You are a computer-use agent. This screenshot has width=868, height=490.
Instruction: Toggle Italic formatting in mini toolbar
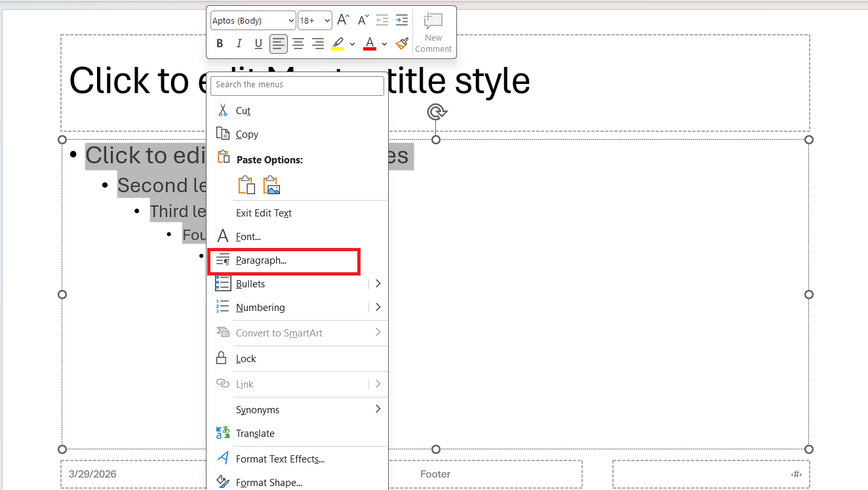[x=239, y=44]
